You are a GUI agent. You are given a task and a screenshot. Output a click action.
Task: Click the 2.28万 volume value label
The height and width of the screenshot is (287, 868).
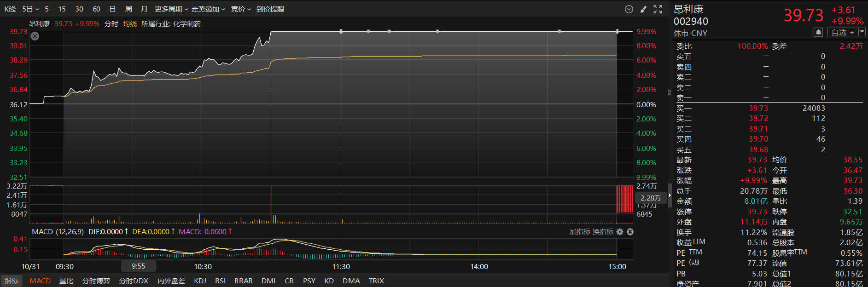pyautogui.click(x=651, y=198)
